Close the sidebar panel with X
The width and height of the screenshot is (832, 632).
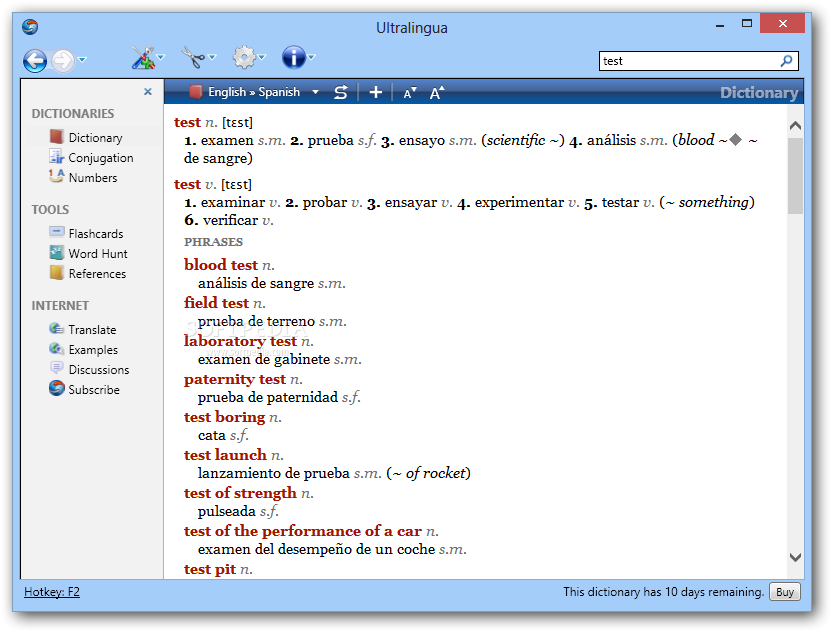click(148, 92)
